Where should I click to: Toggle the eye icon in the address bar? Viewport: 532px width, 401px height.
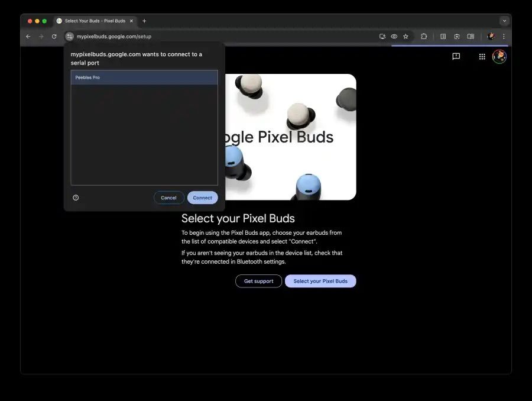(x=394, y=36)
